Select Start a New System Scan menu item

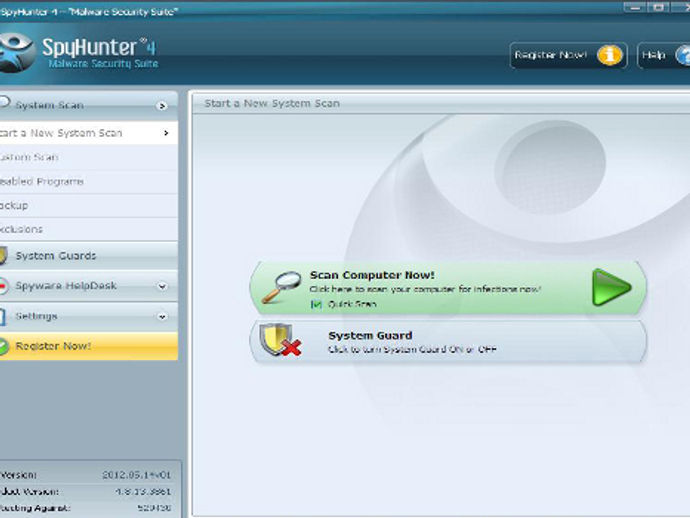(89, 133)
